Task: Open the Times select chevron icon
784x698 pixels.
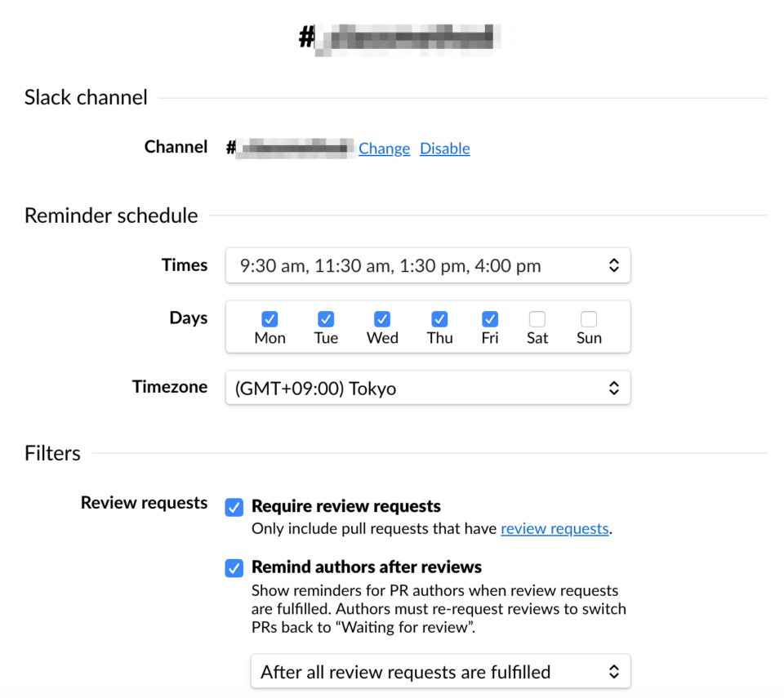Action: click(614, 265)
